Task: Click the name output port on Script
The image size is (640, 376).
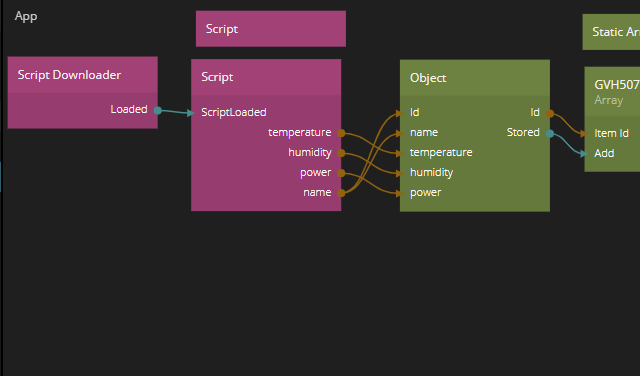Action: click(x=341, y=193)
